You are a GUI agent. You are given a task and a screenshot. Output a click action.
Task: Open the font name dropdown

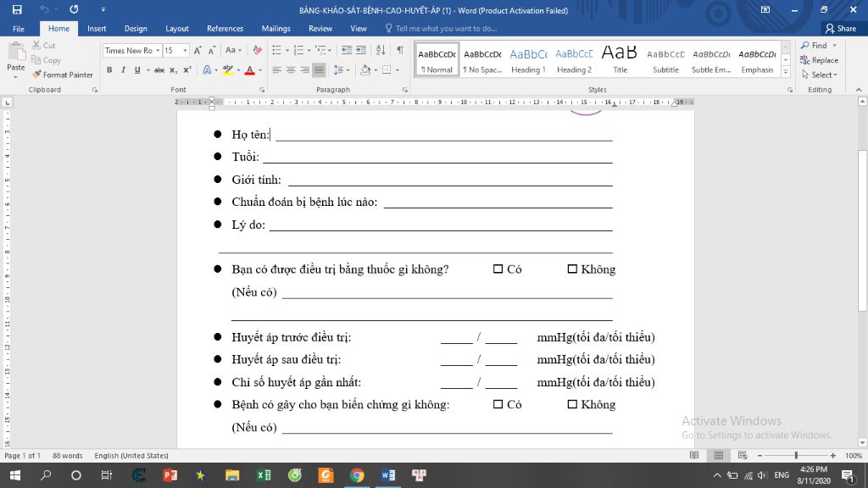coord(158,50)
